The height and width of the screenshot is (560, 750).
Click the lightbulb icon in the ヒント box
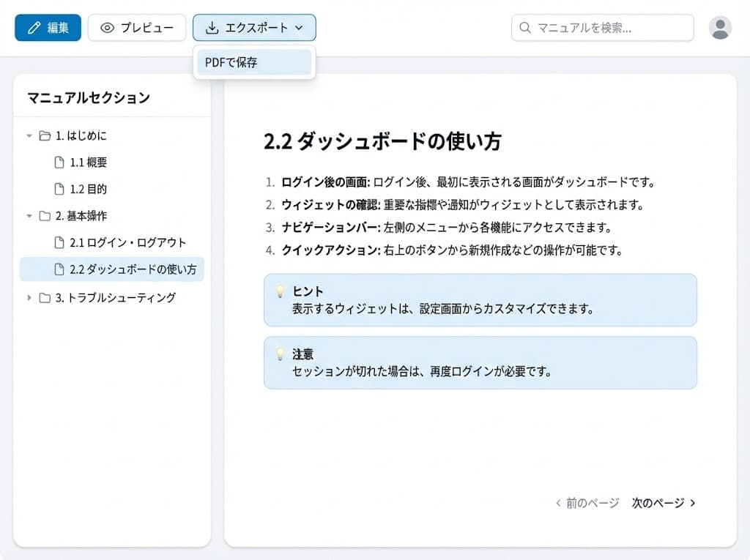281,291
